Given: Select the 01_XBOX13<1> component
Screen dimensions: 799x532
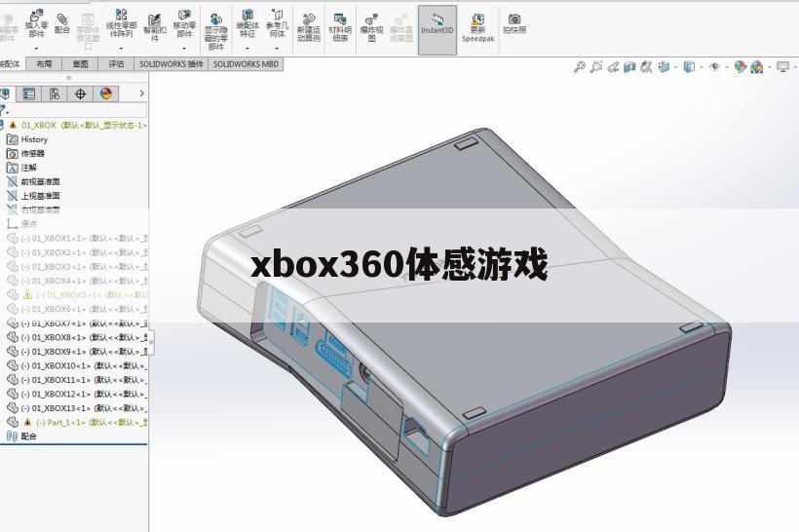Looking at the screenshot, I should [x=77, y=408].
